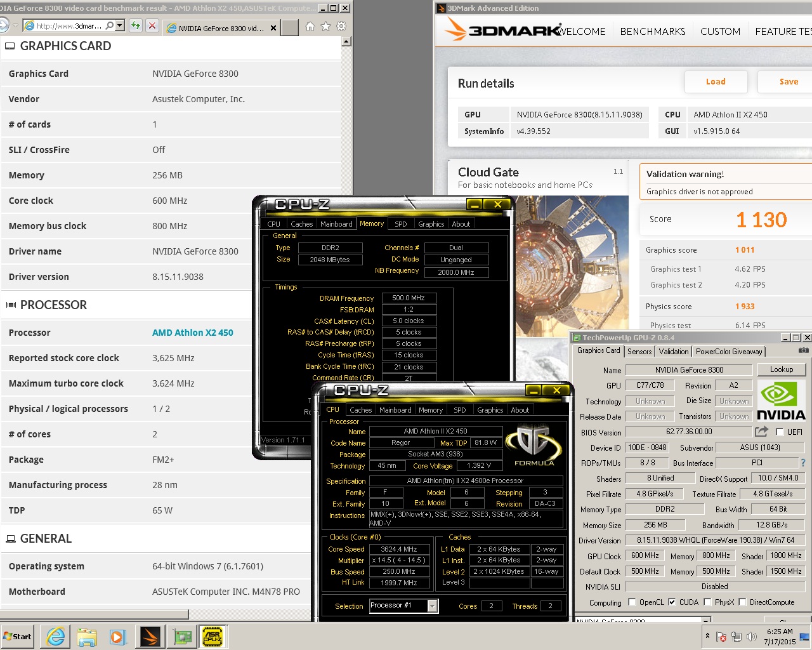The width and height of the screenshot is (812, 650).
Task: Click the volume speaker tray icon
Action: [752, 637]
